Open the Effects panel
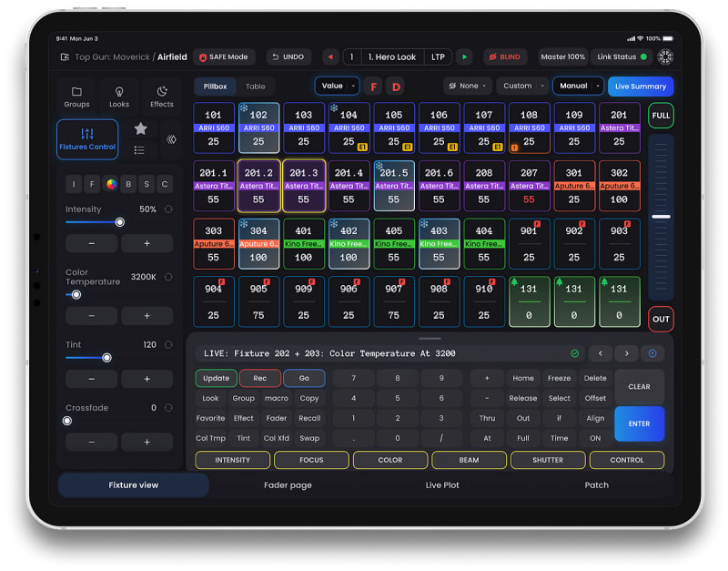Viewport: 728px width, 571px height. (x=162, y=96)
